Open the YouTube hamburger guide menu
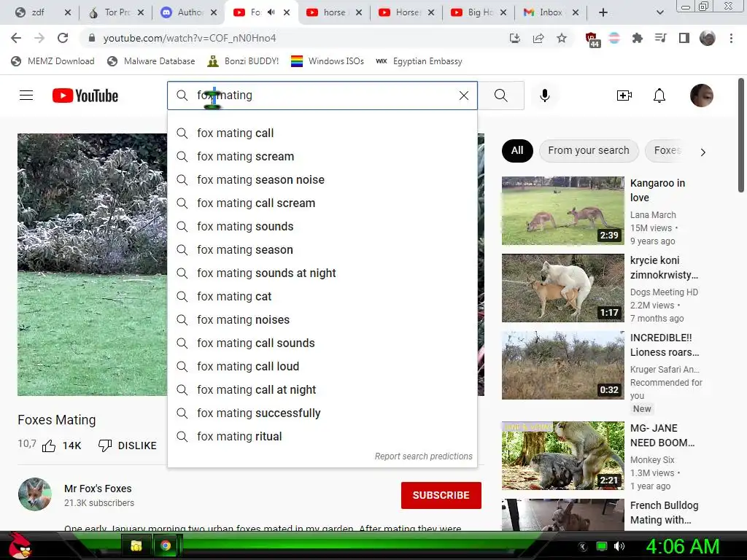The height and width of the screenshot is (560, 747). point(26,96)
